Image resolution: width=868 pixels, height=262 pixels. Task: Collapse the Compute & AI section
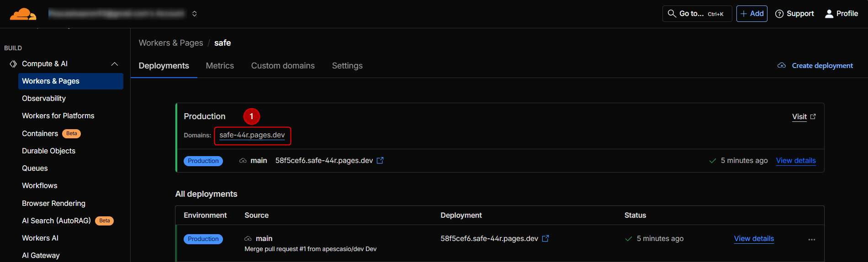tap(115, 64)
